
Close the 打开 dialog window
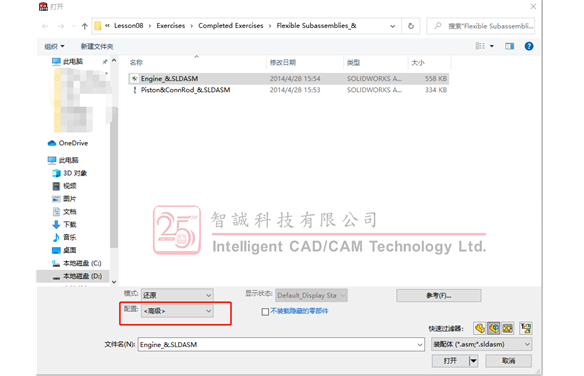533,7
